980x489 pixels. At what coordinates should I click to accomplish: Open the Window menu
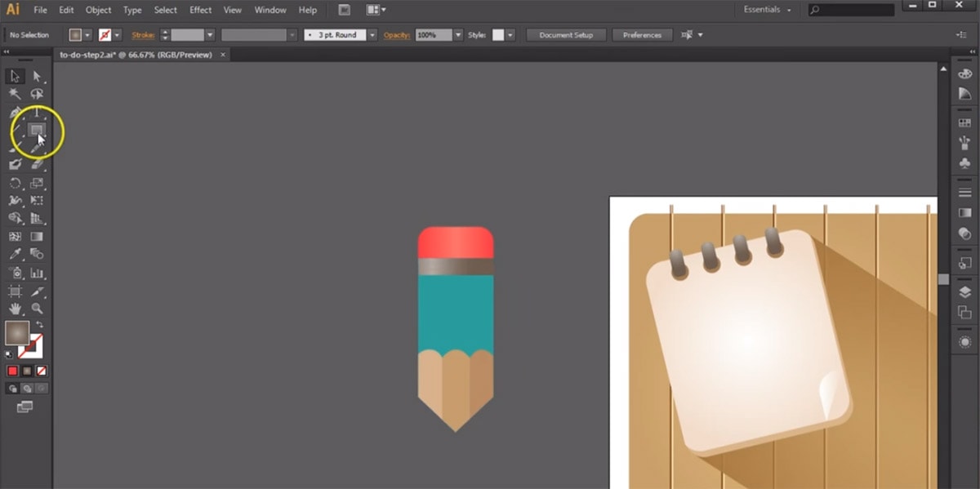(269, 10)
